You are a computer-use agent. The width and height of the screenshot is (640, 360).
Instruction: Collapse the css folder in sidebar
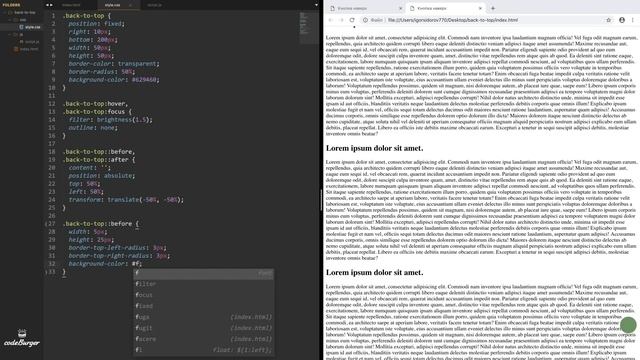(10, 20)
